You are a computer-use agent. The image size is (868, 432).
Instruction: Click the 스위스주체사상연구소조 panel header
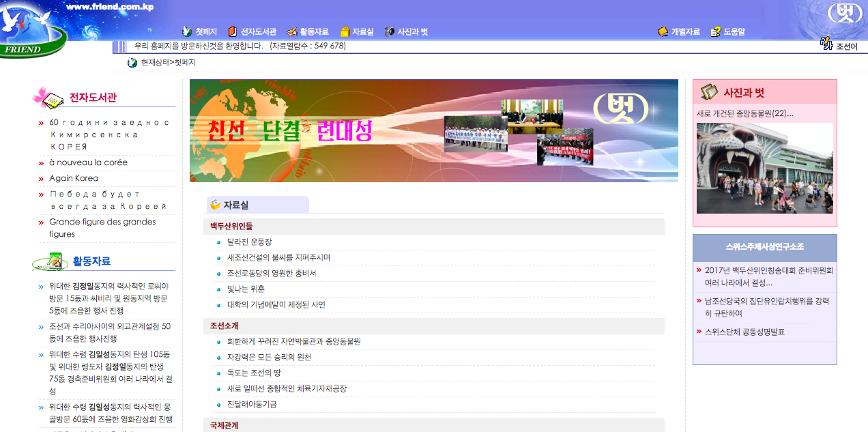(x=764, y=246)
